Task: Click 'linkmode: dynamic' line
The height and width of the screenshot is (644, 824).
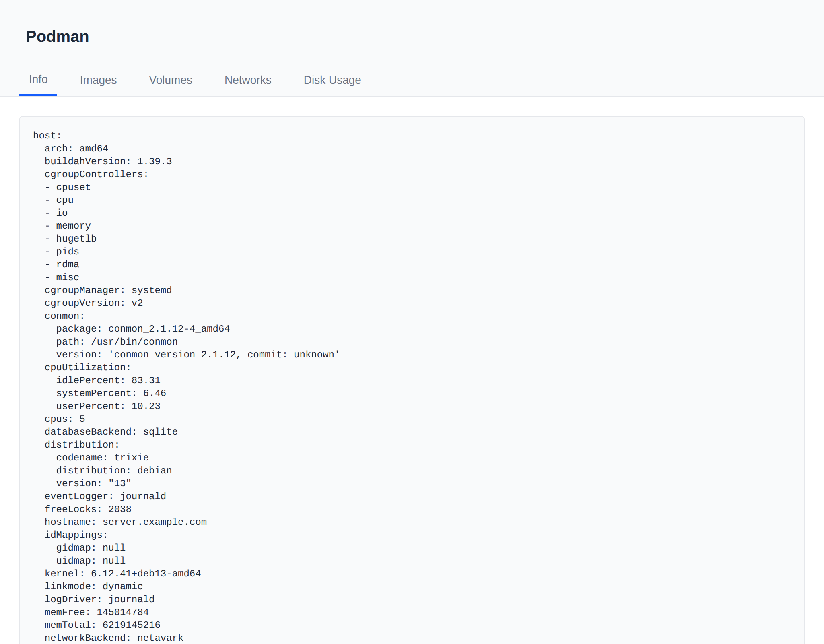Action: pos(94,586)
